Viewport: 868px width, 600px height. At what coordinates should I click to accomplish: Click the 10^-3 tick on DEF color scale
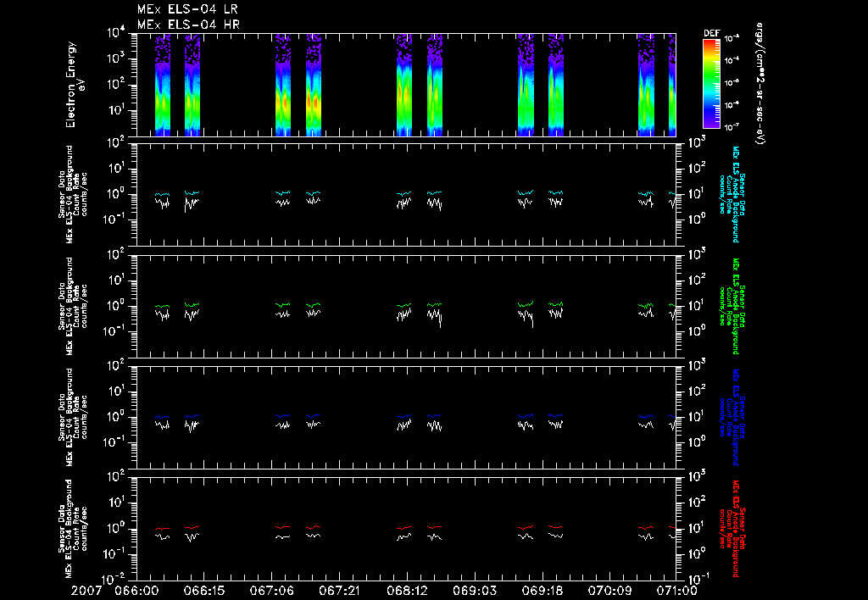click(732, 39)
